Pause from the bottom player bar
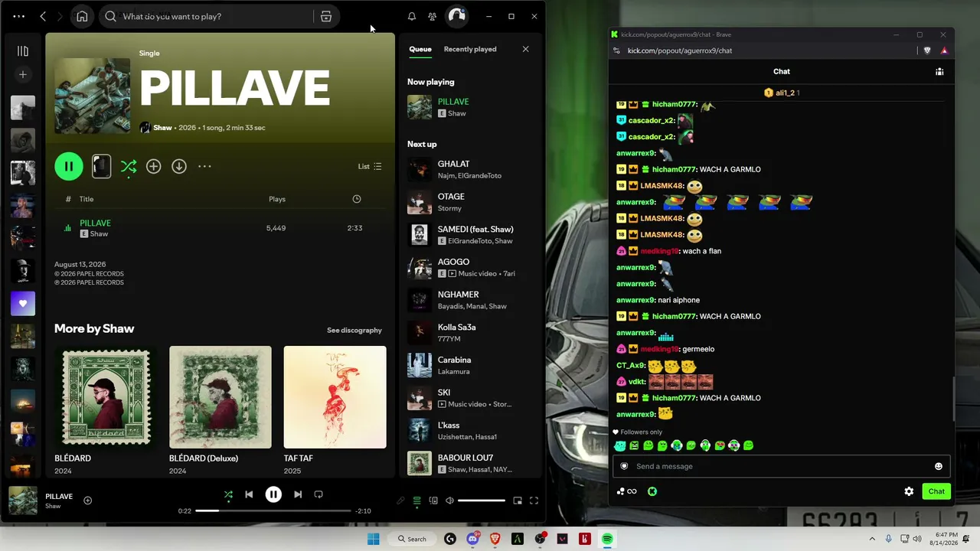The height and width of the screenshot is (551, 980). pos(273,494)
